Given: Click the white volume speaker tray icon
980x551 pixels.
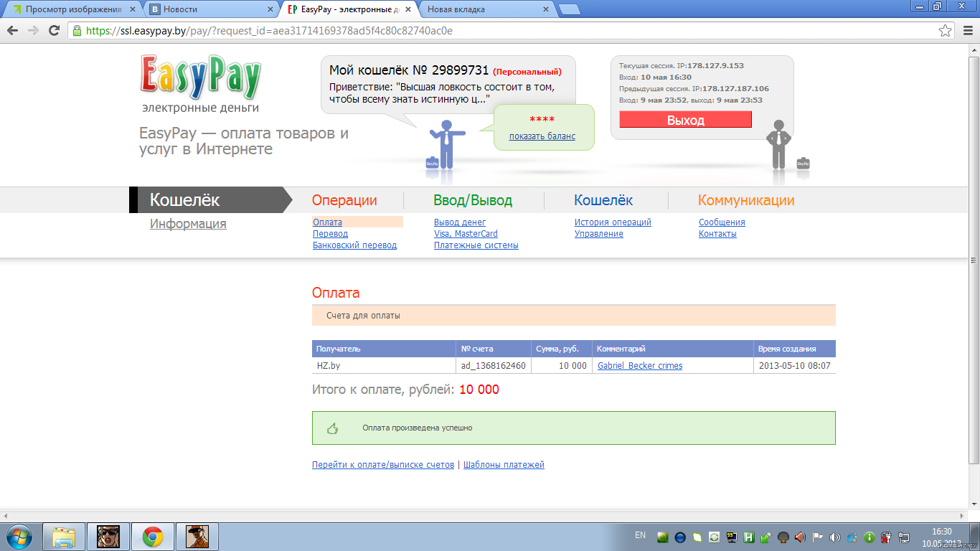Looking at the screenshot, I should pos(834,537).
